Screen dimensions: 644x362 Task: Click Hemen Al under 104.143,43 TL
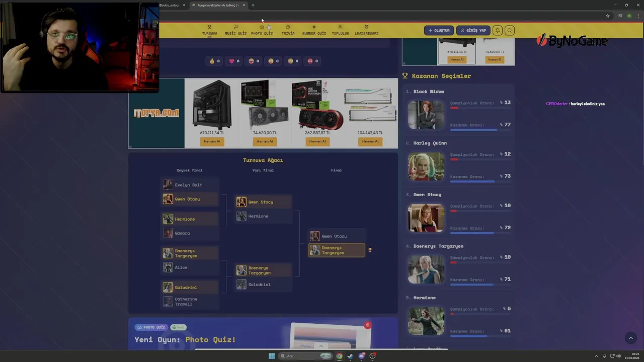(370, 141)
